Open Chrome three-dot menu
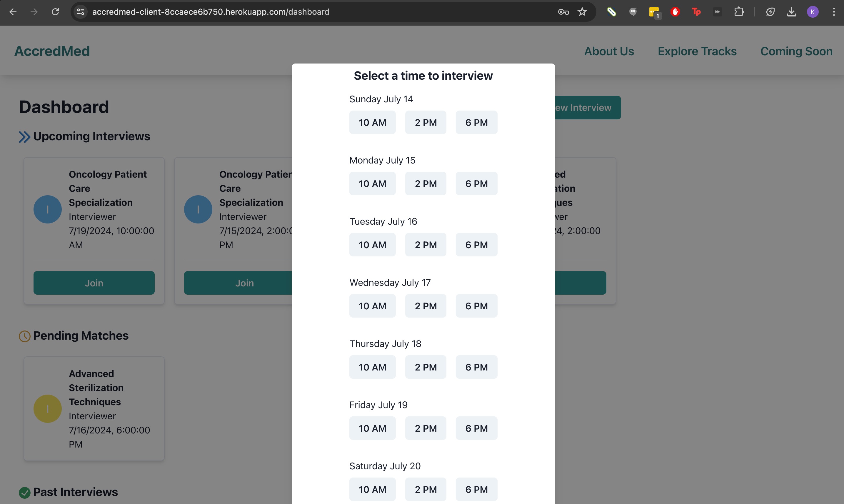844x504 pixels. pos(833,12)
